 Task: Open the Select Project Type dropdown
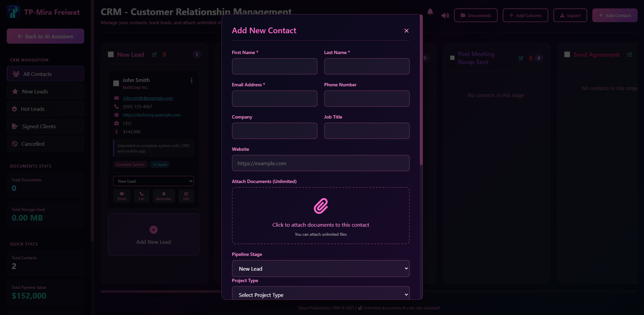pos(320,295)
